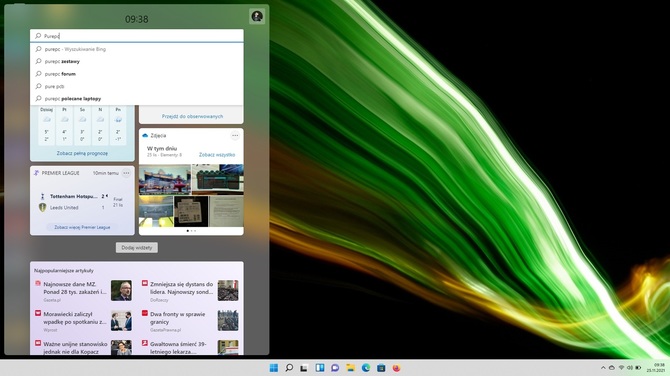Viewport: 670px width, 376px height.
Task: Open File Explorer from the taskbar
Action: pos(350,368)
